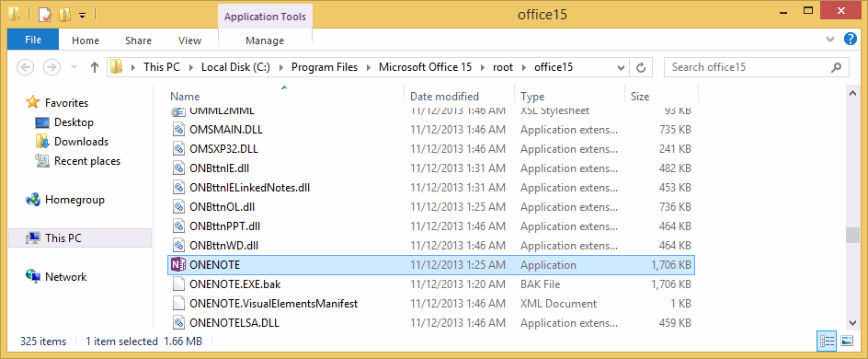Click the Help question mark icon
The width and height of the screenshot is (868, 359).
(851, 40)
